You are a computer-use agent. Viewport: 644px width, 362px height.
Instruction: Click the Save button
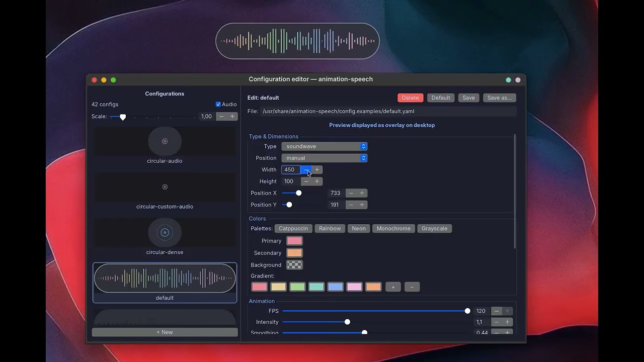pyautogui.click(x=468, y=98)
